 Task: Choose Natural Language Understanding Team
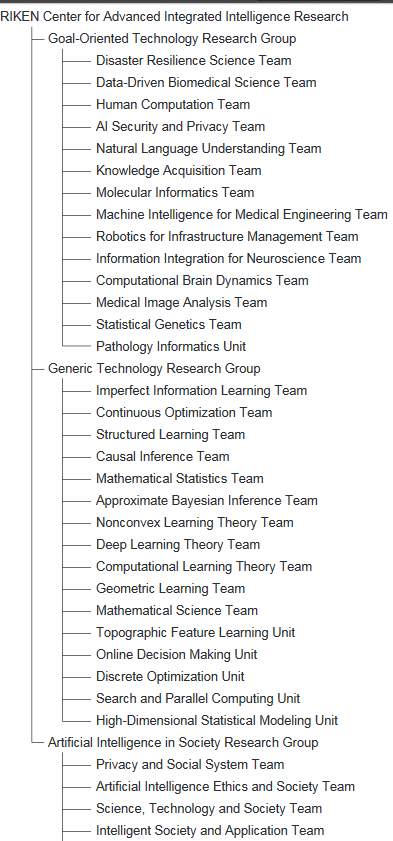pos(209,149)
